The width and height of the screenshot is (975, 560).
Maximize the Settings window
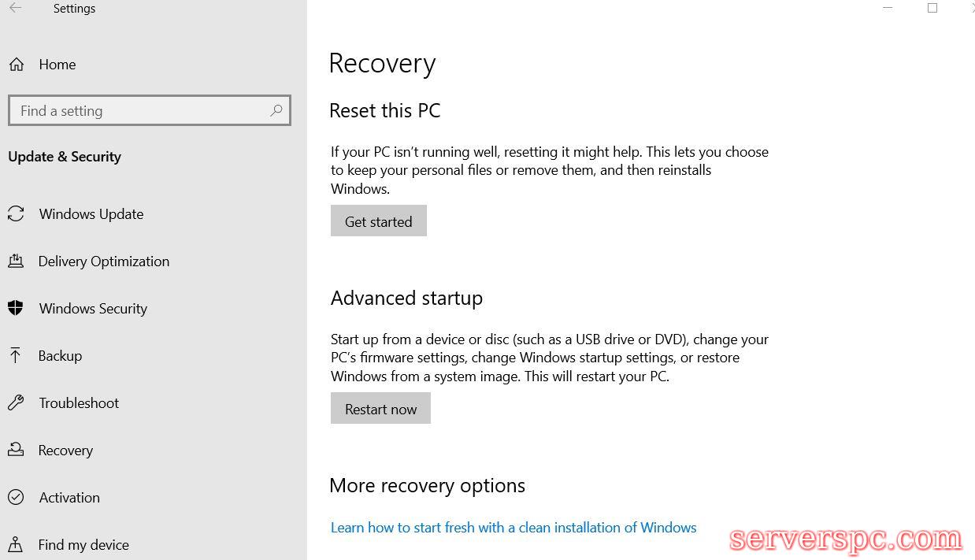[x=932, y=9]
